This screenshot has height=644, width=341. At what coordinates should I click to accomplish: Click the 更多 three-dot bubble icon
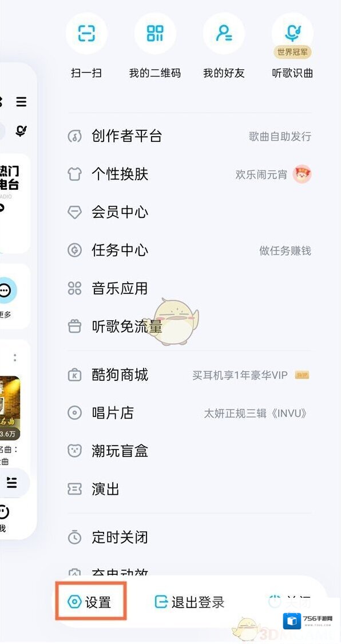tap(5, 291)
